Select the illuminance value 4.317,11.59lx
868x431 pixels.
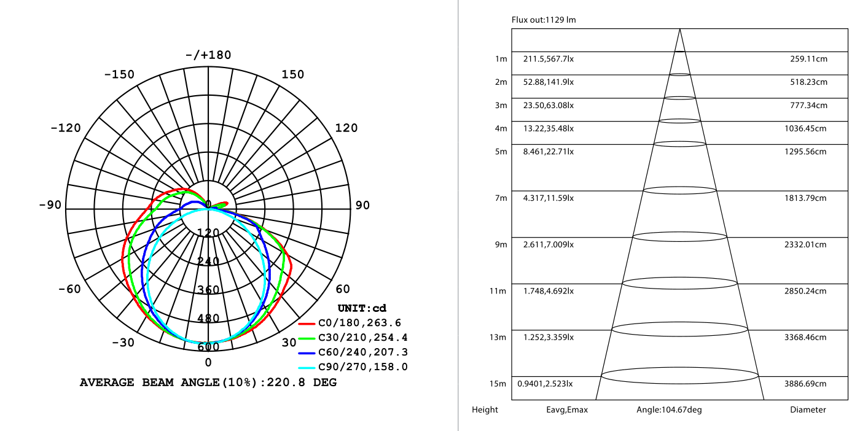pyautogui.click(x=549, y=198)
